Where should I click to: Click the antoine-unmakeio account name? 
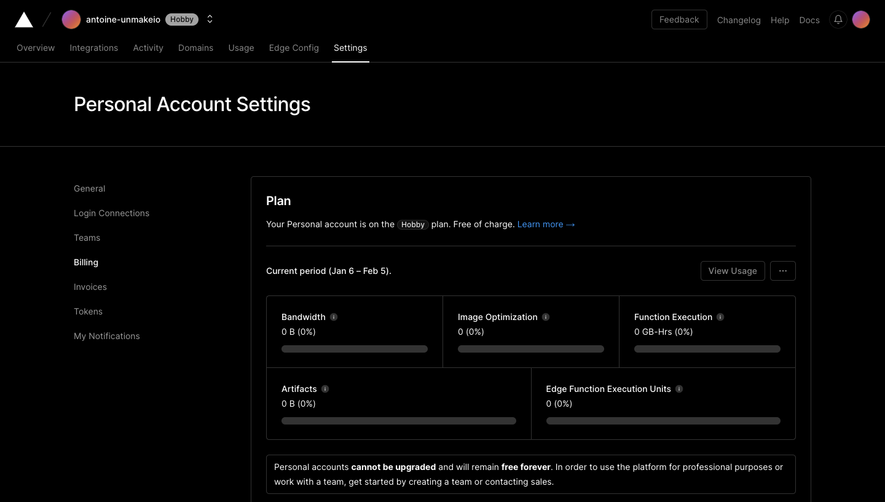pyautogui.click(x=123, y=20)
